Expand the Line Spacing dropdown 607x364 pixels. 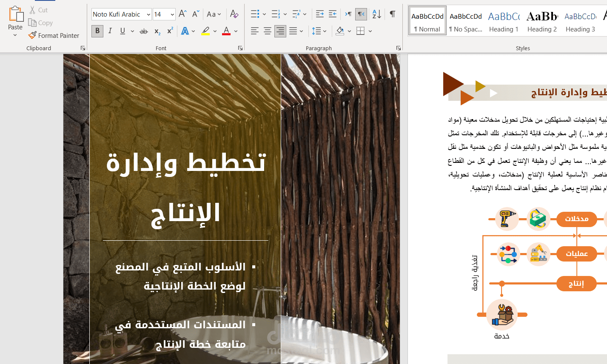pos(325,31)
